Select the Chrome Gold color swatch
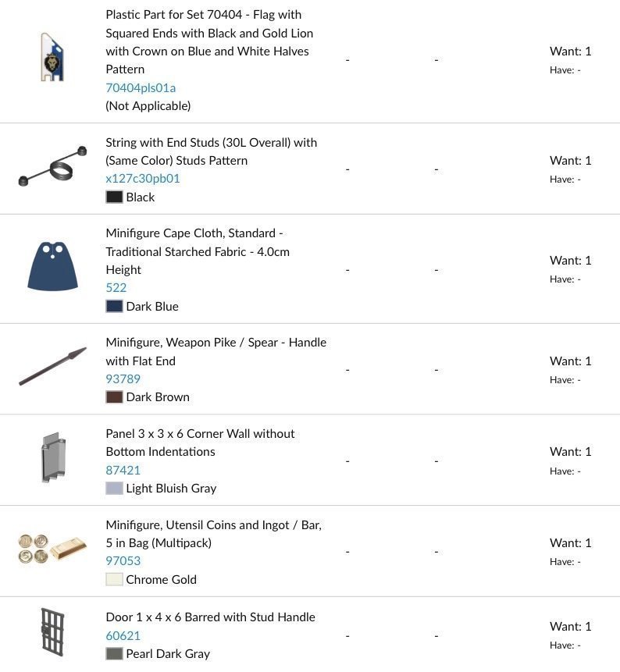 [114, 579]
